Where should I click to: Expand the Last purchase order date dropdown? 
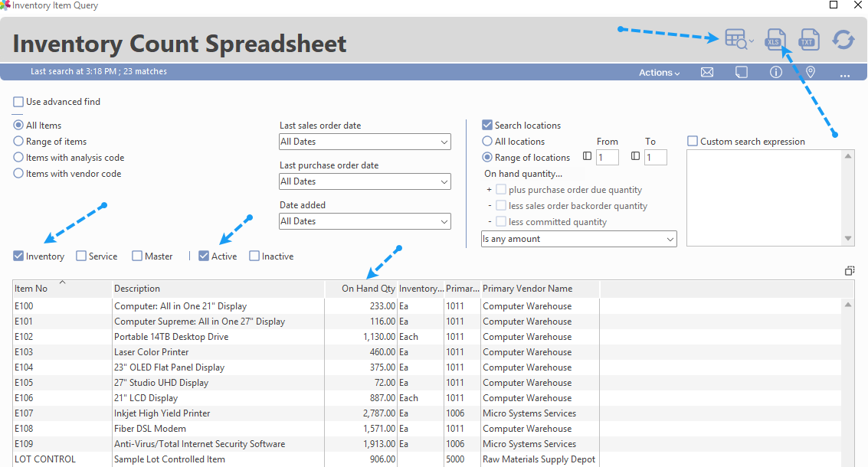coord(365,181)
